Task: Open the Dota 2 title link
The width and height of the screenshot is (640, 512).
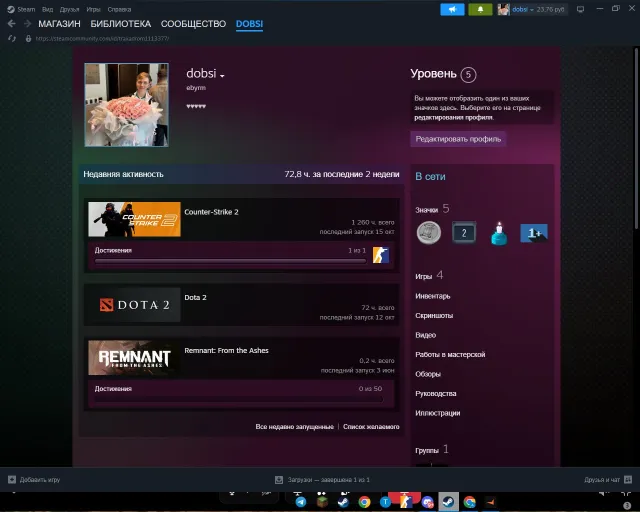Action: 196,298
